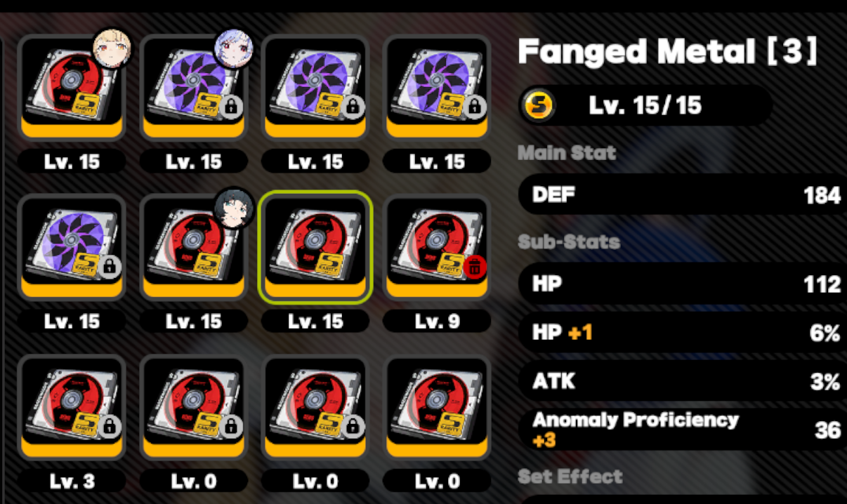Image resolution: width=847 pixels, height=504 pixels.
Task: Select the Lv. 3 red disc
Action: point(72,408)
